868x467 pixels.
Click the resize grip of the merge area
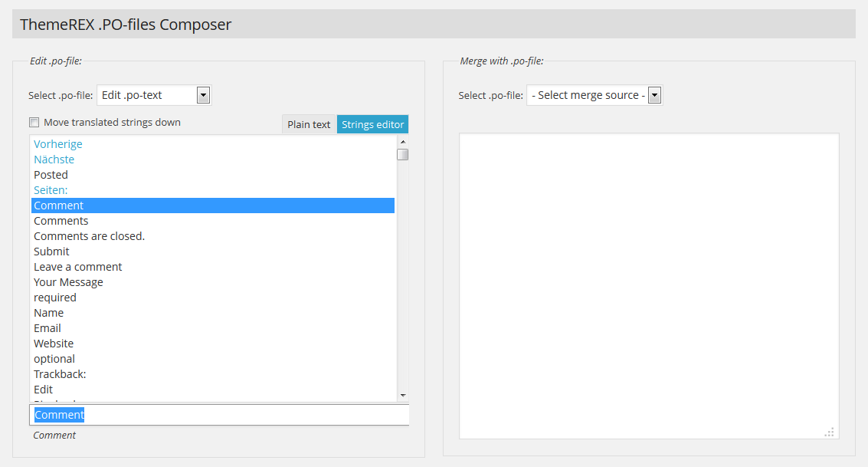(829, 432)
